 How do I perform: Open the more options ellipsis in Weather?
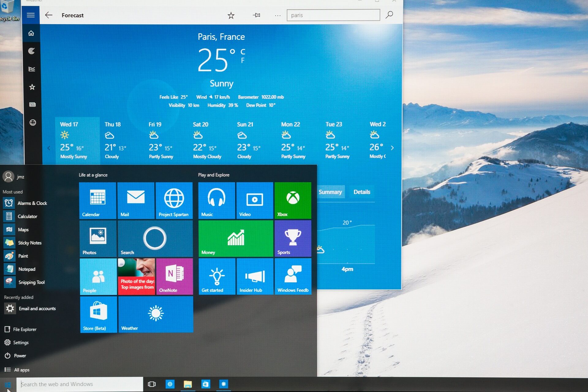[x=278, y=15]
